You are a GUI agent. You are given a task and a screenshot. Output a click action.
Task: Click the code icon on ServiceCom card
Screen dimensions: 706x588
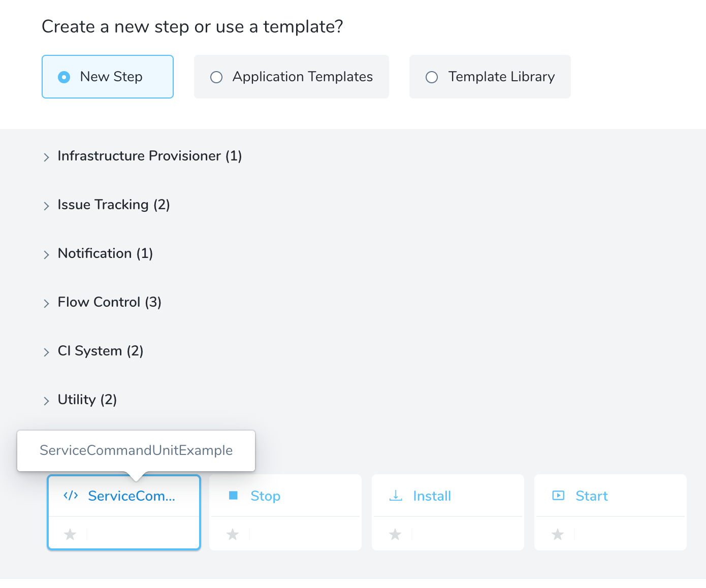(71, 496)
